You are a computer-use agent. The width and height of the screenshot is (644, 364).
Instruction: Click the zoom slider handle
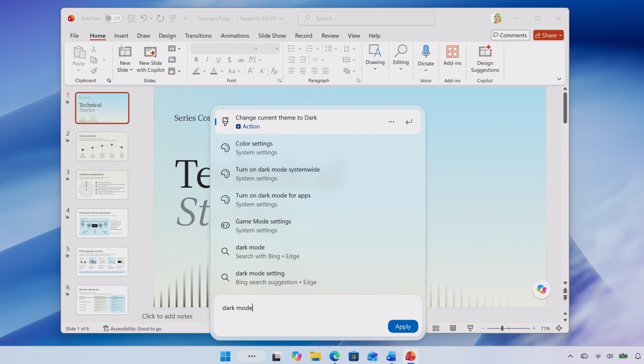click(x=502, y=328)
